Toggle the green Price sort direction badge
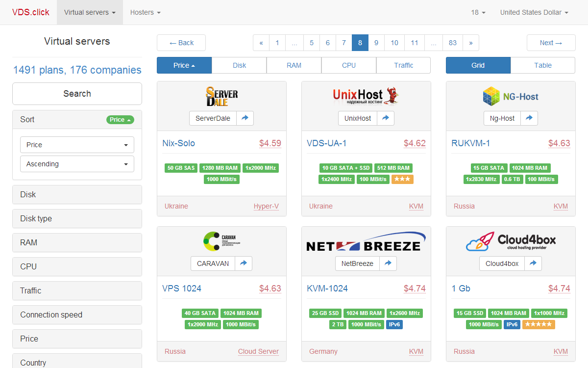 pos(120,120)
